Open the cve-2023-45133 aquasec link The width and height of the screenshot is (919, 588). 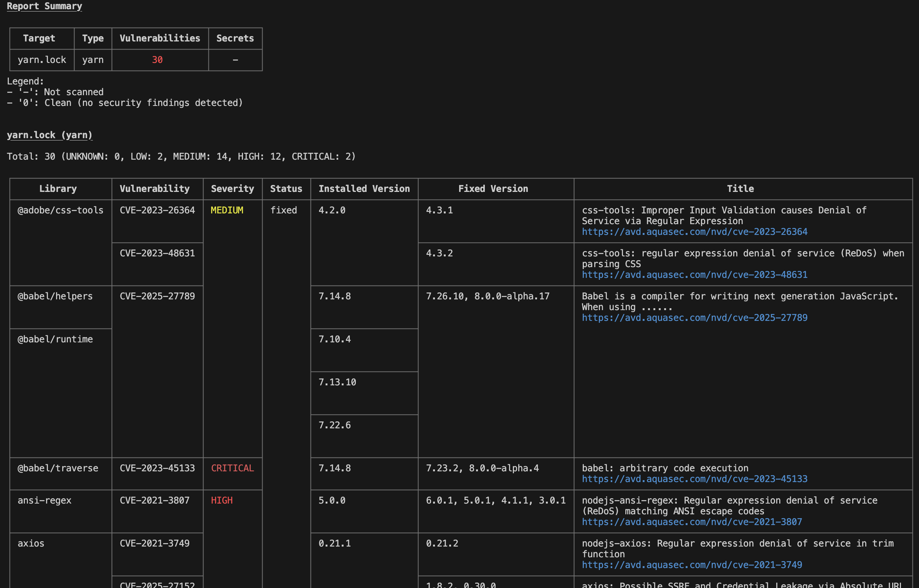point(694,479)
